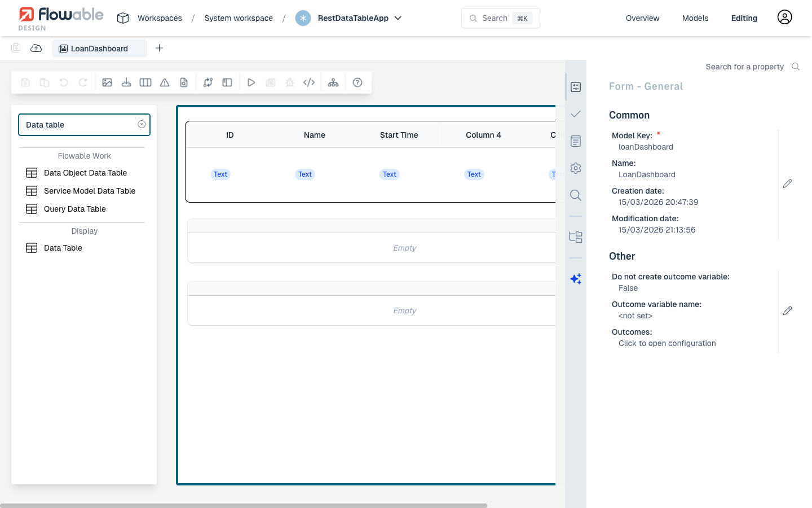
Task: Select the AI sparkles icon in the right sidebar
Action: click(x=576, y=278)
